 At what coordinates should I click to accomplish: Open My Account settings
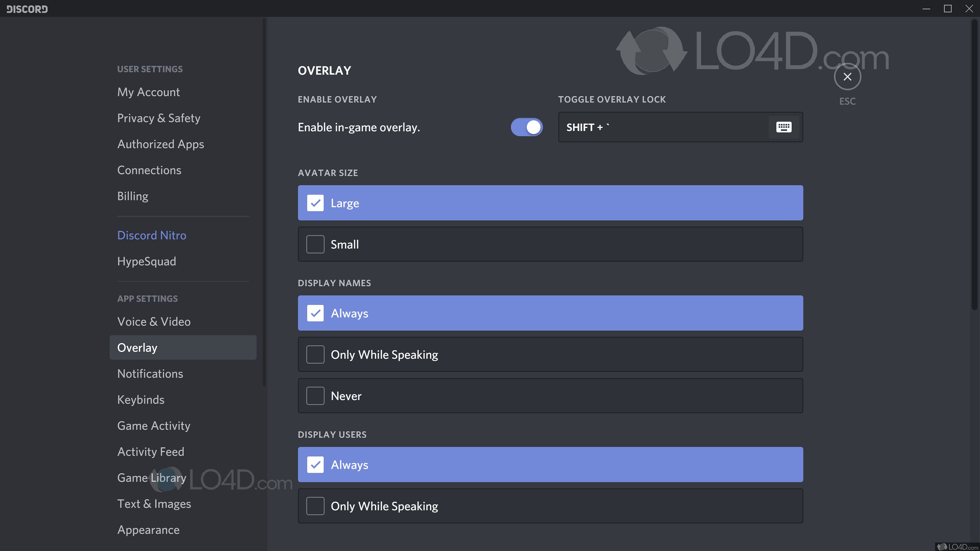pos(148,92)
